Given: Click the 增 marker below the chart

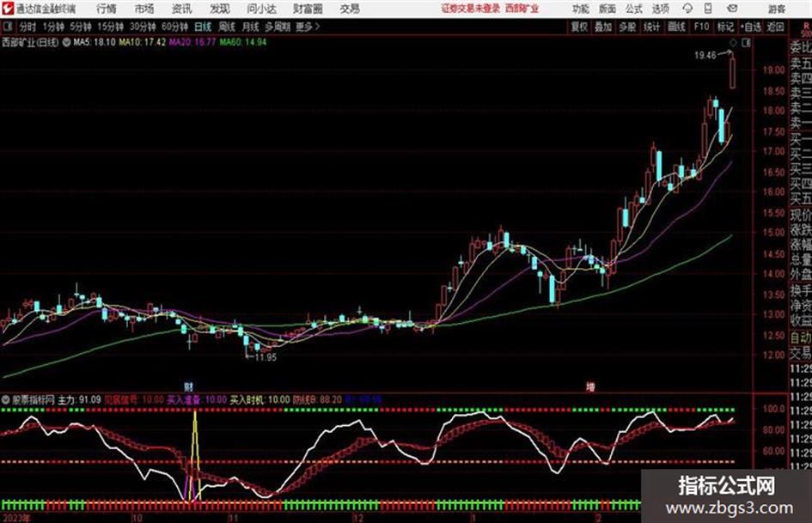Looking at the screenshot, I should click(590, 386).
